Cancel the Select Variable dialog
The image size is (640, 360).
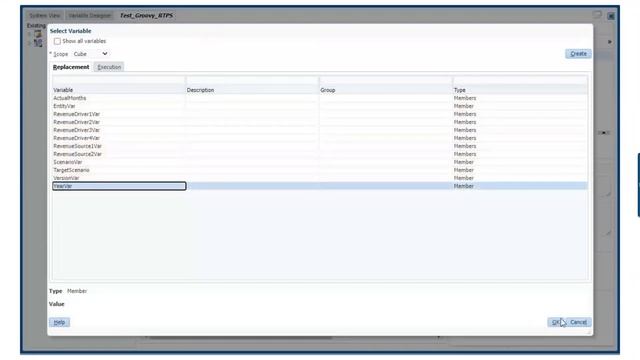[578, 322]
